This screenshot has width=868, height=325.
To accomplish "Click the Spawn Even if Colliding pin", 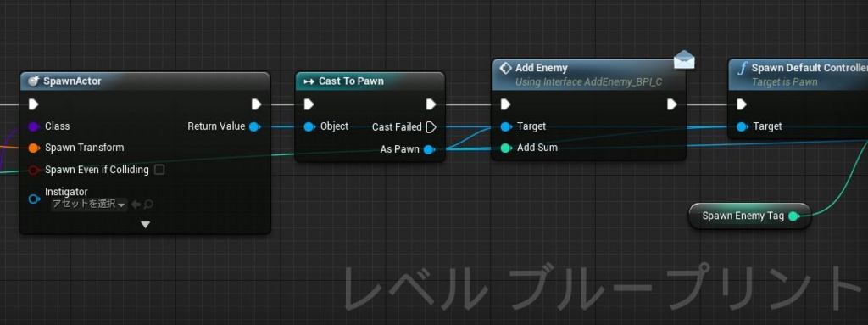I will pyautogui.click(x=34, y=170).
